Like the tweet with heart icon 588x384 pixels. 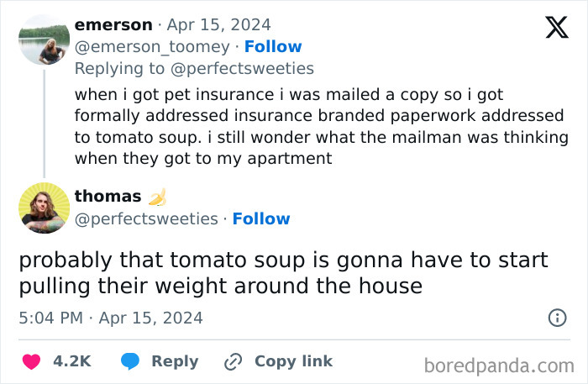pos(31,361)
